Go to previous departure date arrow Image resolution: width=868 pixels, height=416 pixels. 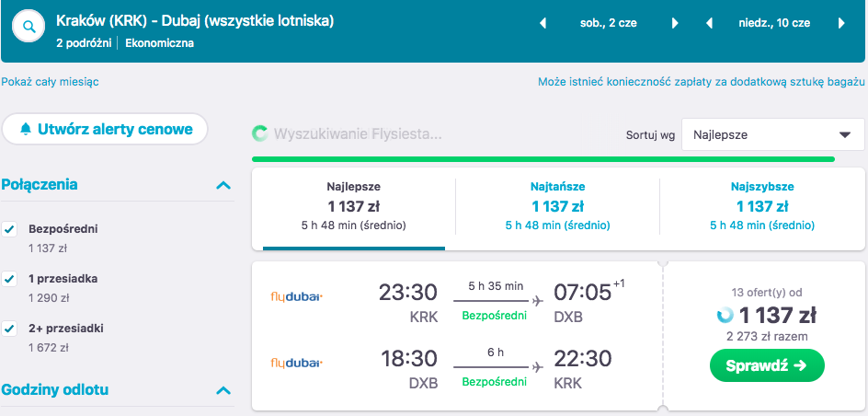pyautogui.click(x=543, y=23)
